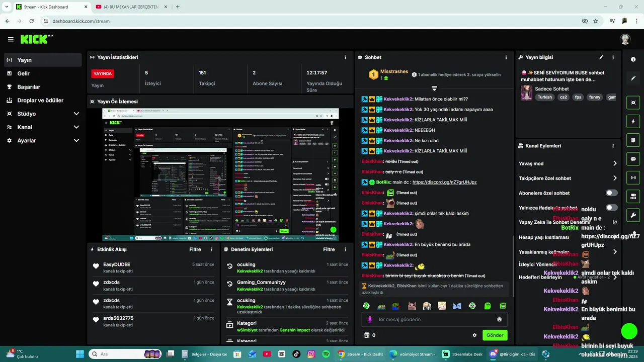Click Sadece Sohbet category thumbnail
644x362 pixels.
click(x=526, y=93)
